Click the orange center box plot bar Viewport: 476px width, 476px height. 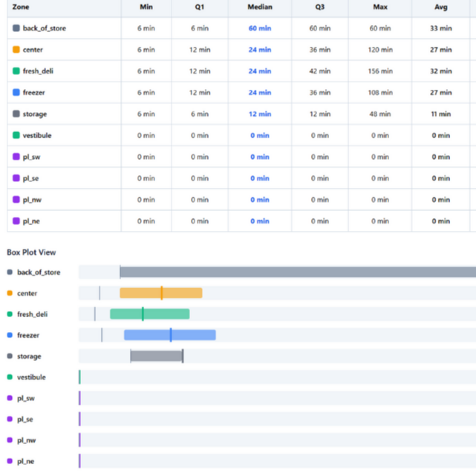pyautogui.click(x=161, y=293)
